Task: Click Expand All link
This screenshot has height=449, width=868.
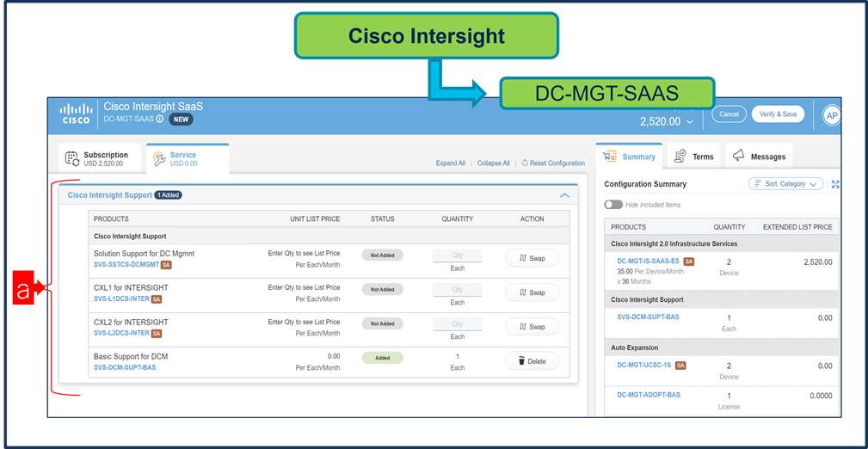Action: [x=451, y=163]
